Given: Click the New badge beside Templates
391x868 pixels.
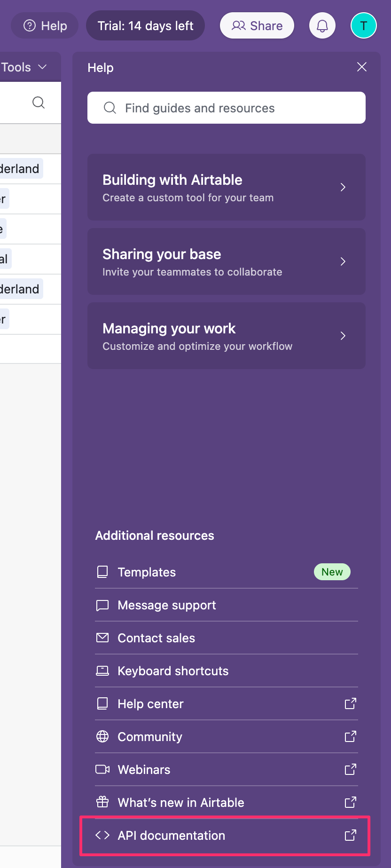Looking at the screenshot, I should point(332,572).
